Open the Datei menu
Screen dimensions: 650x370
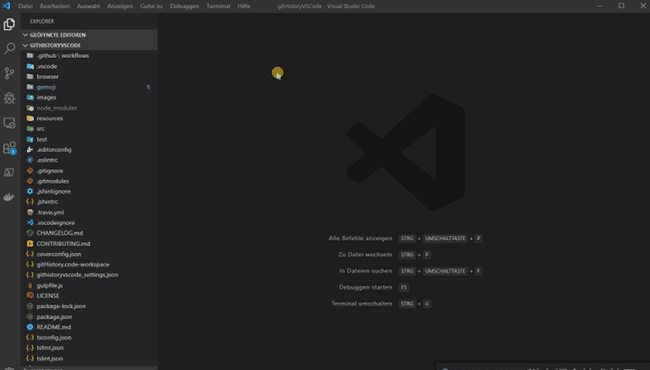pos(25,6)
